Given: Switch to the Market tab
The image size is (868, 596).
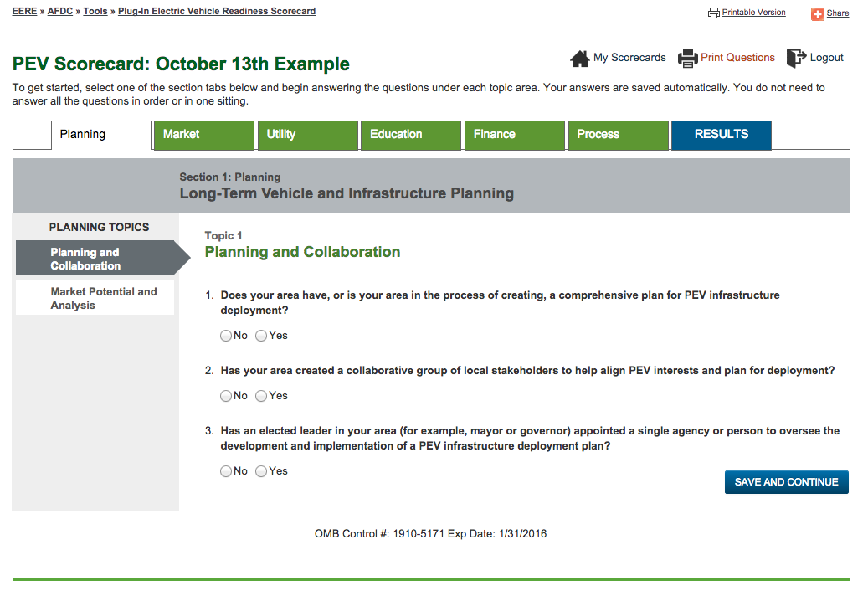Looking at the screenshot, I should pyautogui.click(x=203, y=135).
